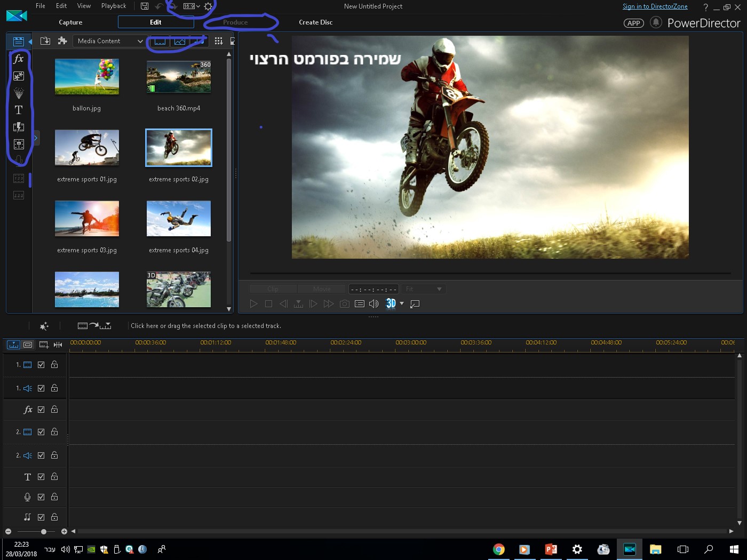Viewport: 747px width, 560px height.
Task: Open the fx Effect Room in sidebar
Action: 19,59
